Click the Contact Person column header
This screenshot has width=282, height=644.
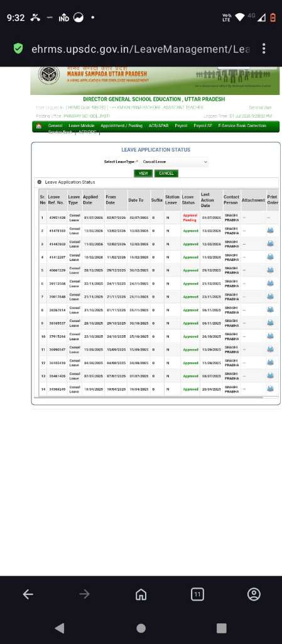(232, 199)
